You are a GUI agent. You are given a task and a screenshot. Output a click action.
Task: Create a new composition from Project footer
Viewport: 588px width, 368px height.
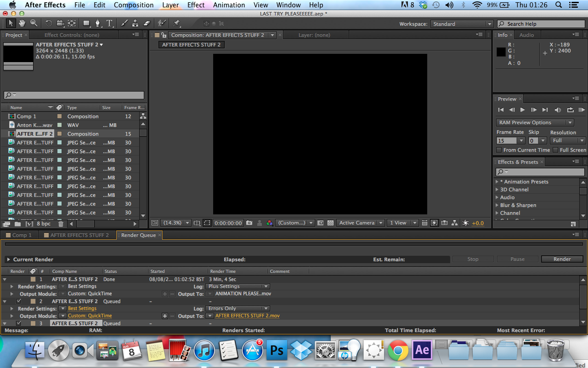click(x=29, y=224)
